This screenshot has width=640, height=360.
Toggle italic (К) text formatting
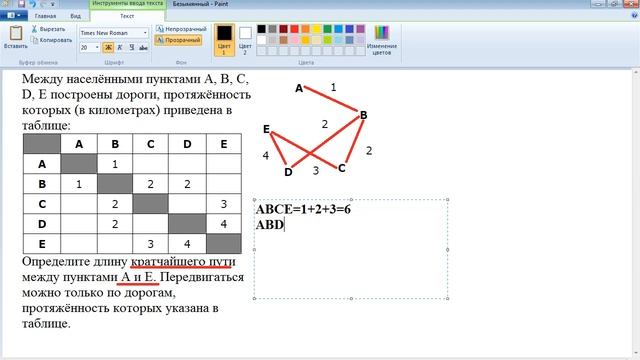pos(120,48)
